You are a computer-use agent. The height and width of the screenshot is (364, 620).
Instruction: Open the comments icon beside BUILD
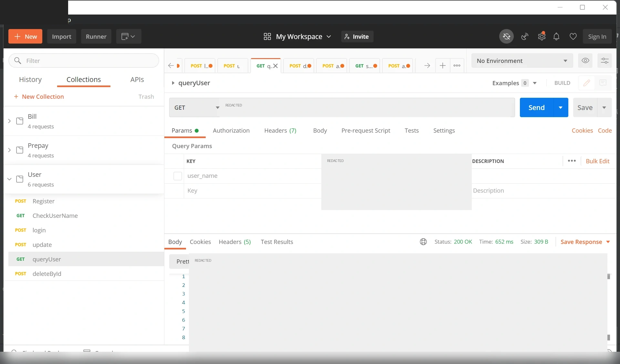pyautogui.click(x=603, y=83)
